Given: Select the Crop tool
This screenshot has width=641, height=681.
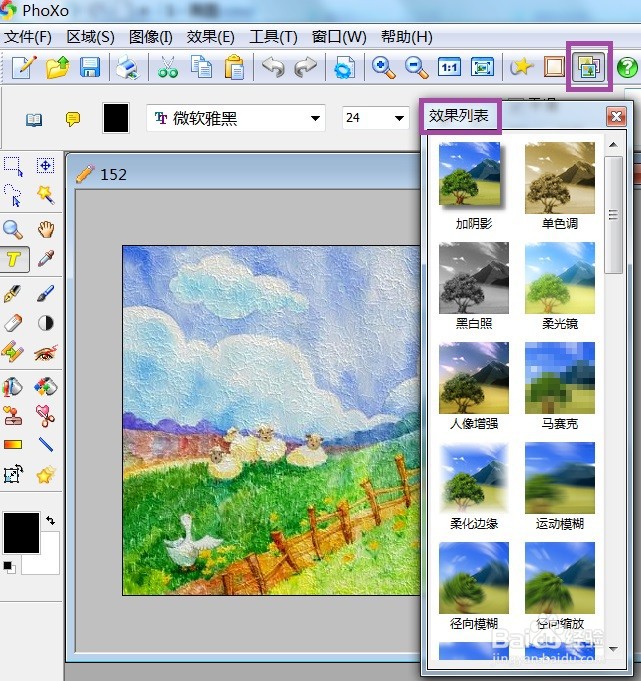Looking at the screenshot, I should pos(13,474).
